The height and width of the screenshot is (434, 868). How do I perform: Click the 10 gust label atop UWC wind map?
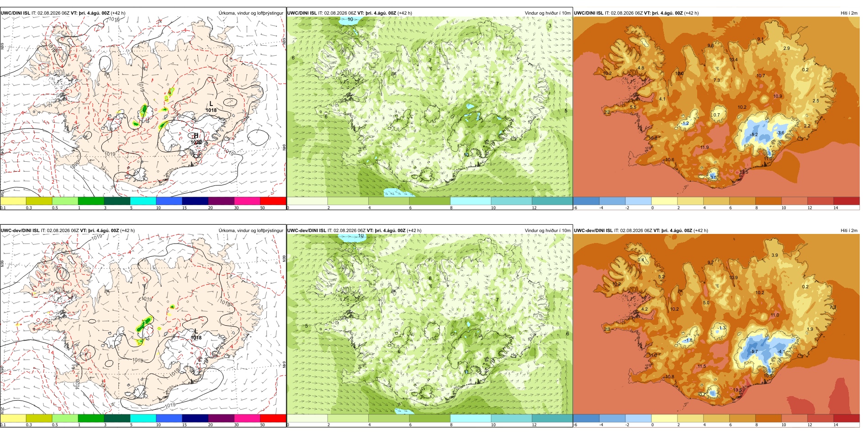tap(350, 19)
